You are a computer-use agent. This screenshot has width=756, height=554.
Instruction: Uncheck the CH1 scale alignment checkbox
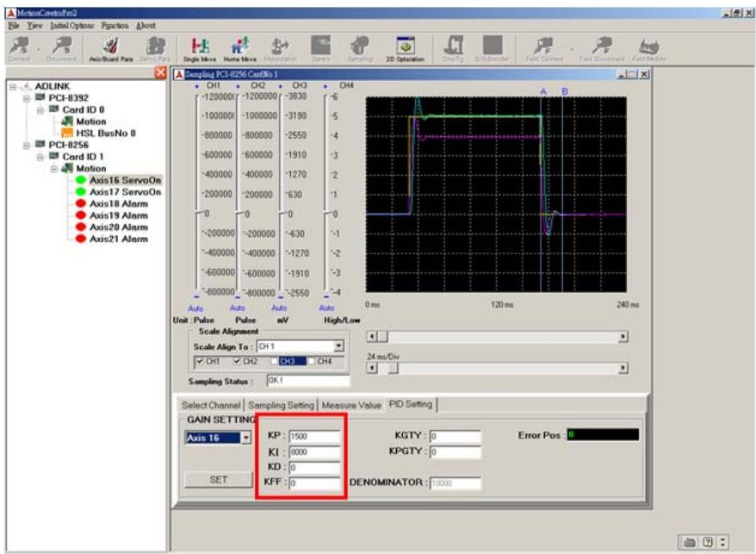click(x=200, y=361)
